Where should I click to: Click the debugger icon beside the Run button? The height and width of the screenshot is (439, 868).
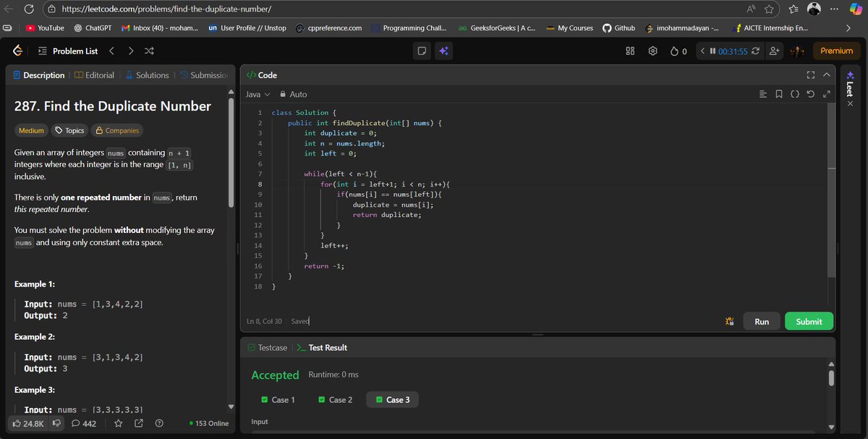click(729, 322)
